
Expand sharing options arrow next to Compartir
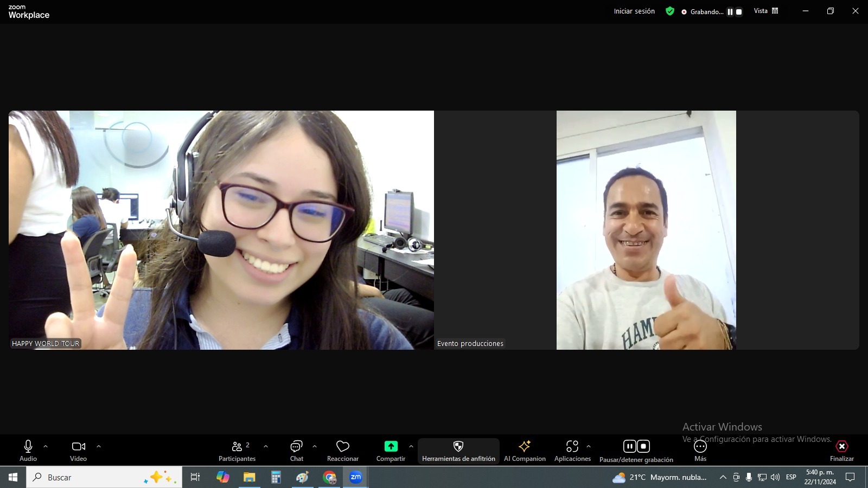pyautogui.click(x=411, y=446)
